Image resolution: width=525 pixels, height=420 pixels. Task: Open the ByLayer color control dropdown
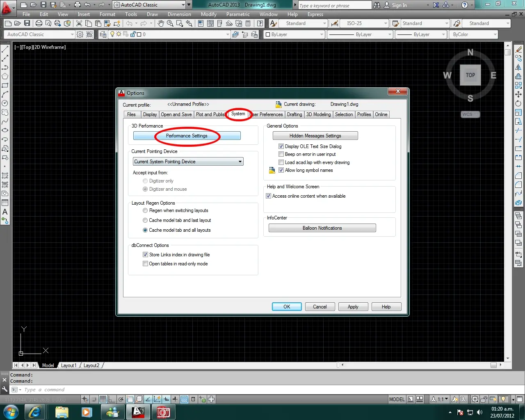294,34
